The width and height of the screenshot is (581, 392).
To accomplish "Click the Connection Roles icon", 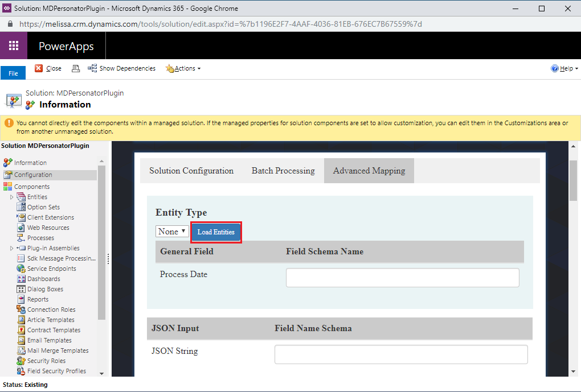I will (21, 310).
